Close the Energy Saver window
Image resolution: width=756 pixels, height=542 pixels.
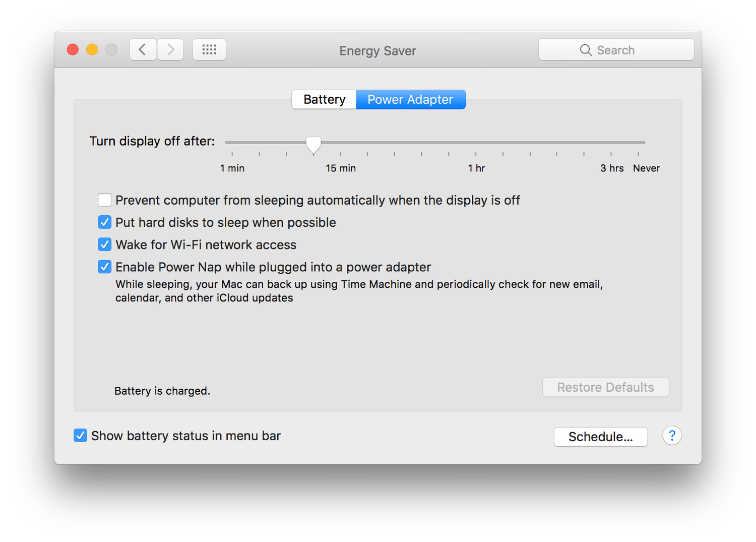[73, 49]
